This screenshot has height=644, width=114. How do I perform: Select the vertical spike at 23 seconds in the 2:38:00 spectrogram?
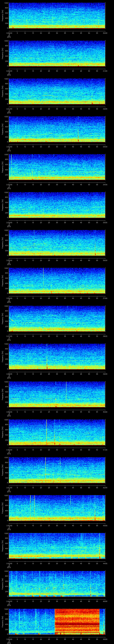click(47, 357)
